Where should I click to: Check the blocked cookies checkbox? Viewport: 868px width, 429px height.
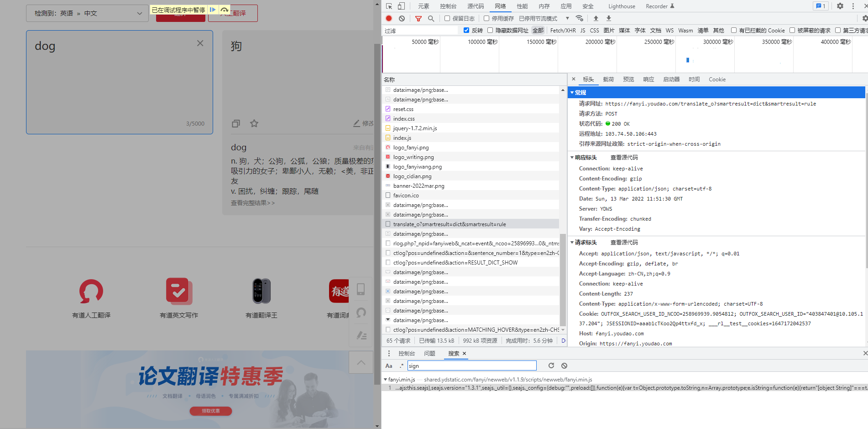point(734,30)
